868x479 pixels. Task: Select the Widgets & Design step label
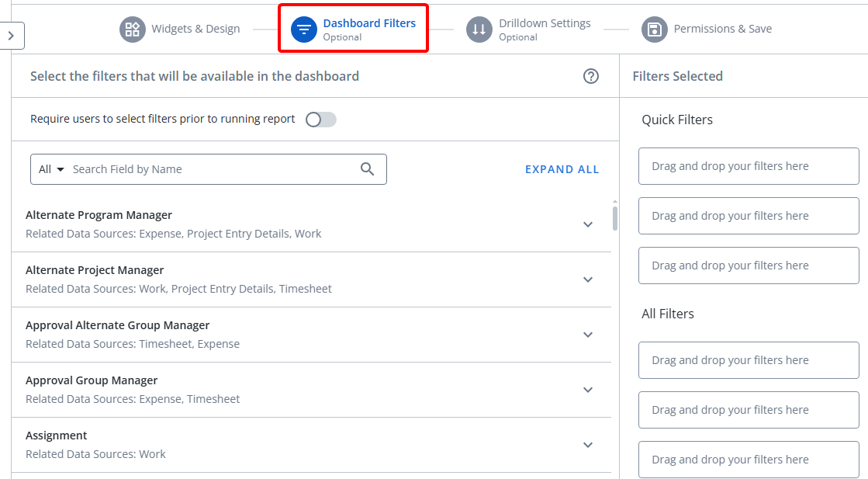point(195,30)
